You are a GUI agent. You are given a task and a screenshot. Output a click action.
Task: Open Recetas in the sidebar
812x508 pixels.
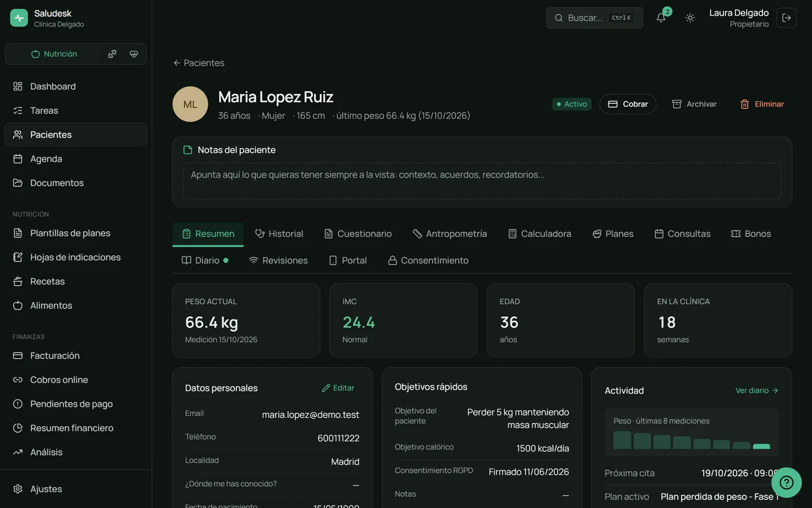[76, 281]
